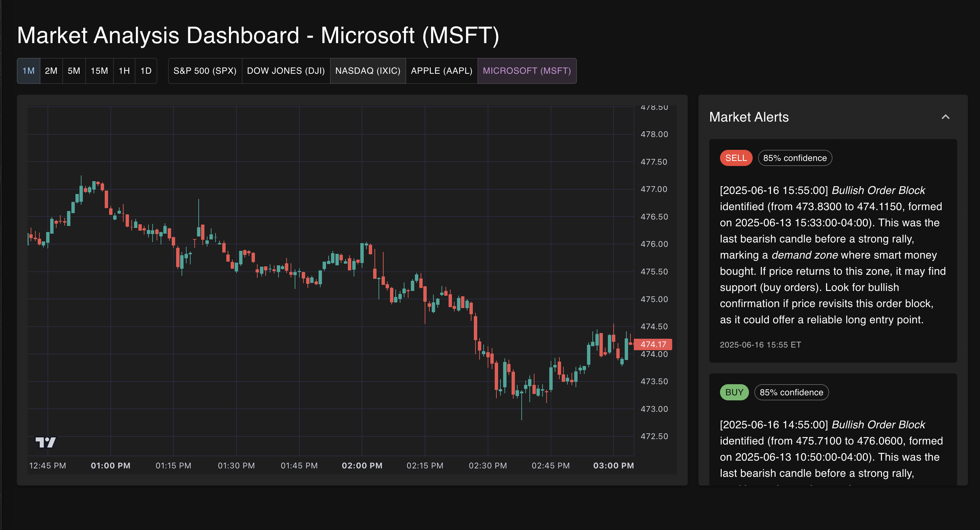980x530 pixels.
Task: Click the 02:00 PM time axis label
Action: [362, 465]
